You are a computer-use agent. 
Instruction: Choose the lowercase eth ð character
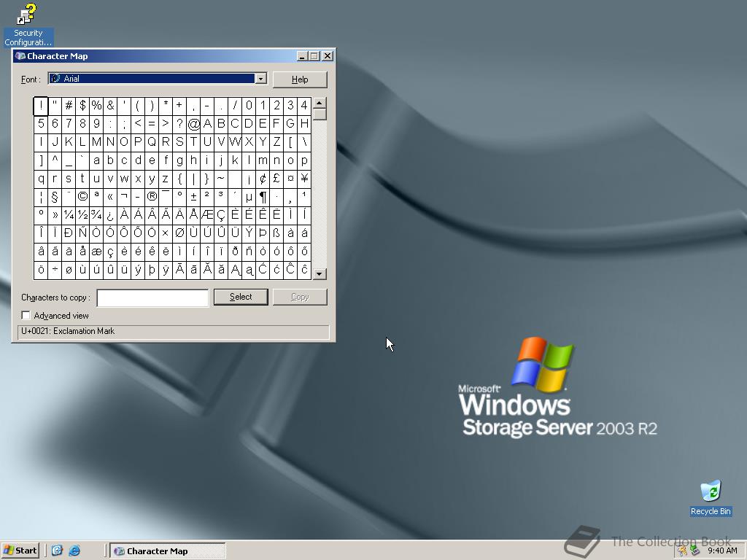click(236, 252)
